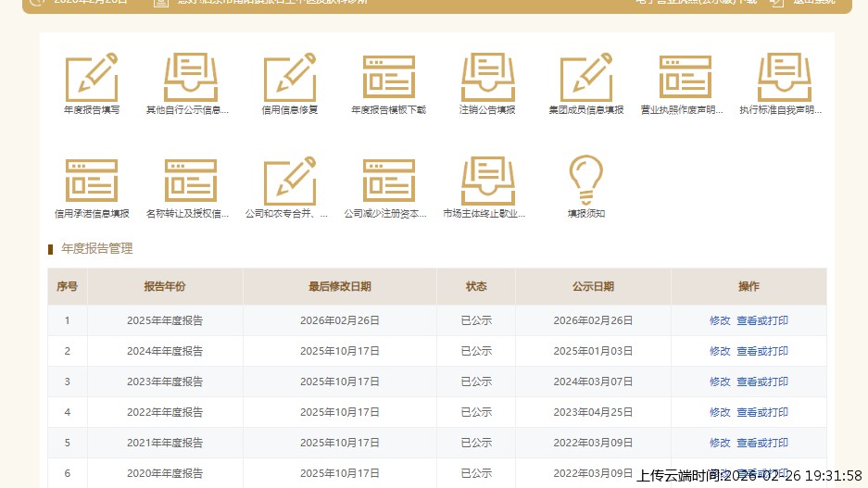Click 修改 for 2025年年度报告

[720, 320]
